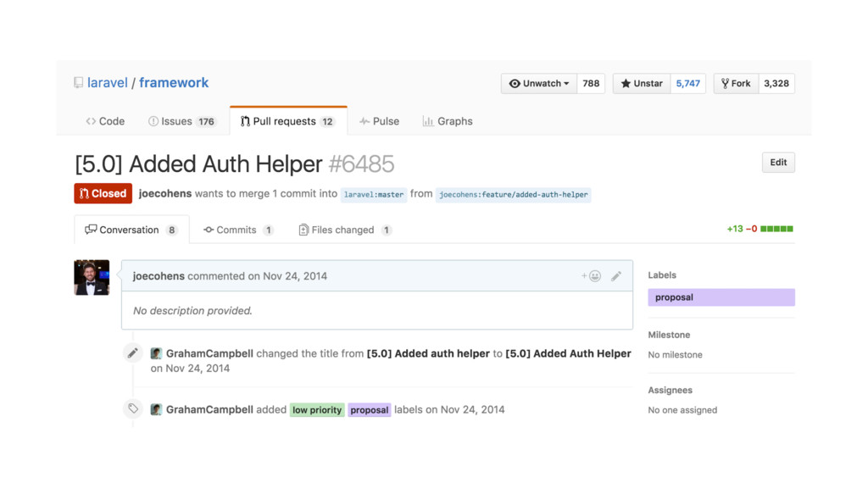Click the red Closed status badge
The width and height of the screenshot is (868, 488).
[x=103, y=194]
